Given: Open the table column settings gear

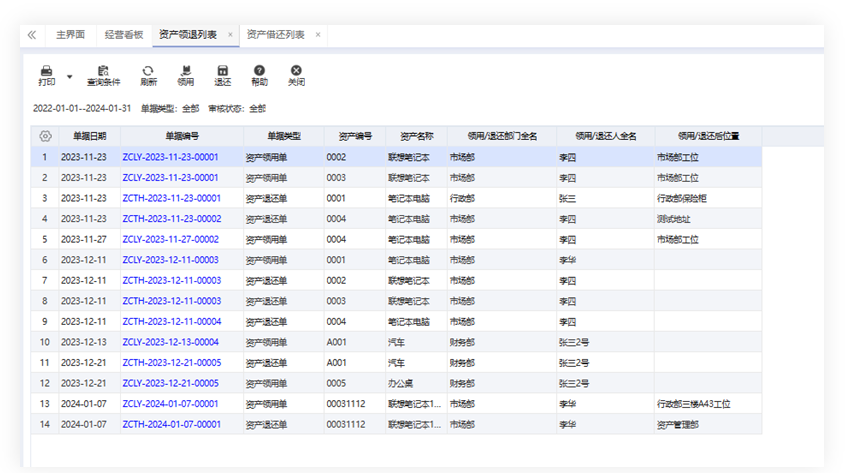Looking at the screenshot, I should click(x=45, y=136).
